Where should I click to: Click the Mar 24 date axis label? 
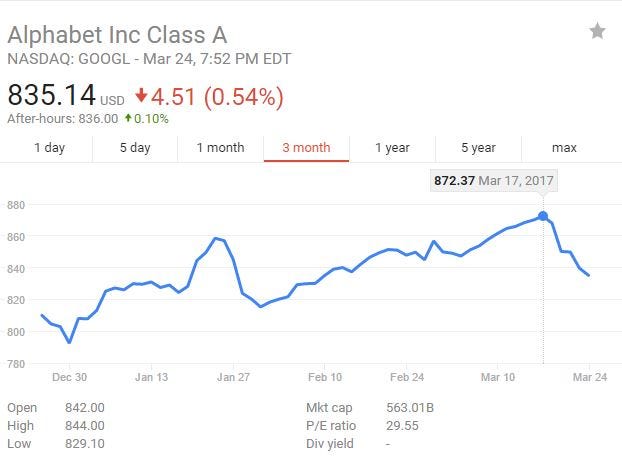pyautogui.click(x=590, y=377)
